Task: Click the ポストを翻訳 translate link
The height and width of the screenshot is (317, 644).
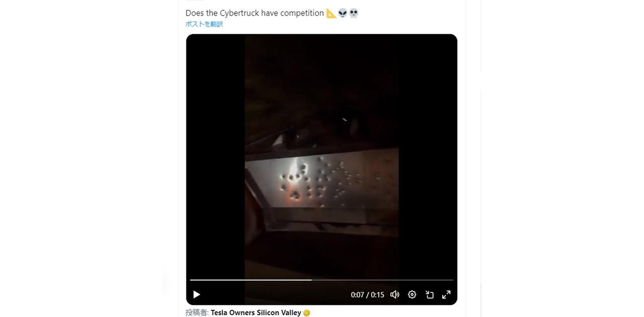Action: pos(204,24)
